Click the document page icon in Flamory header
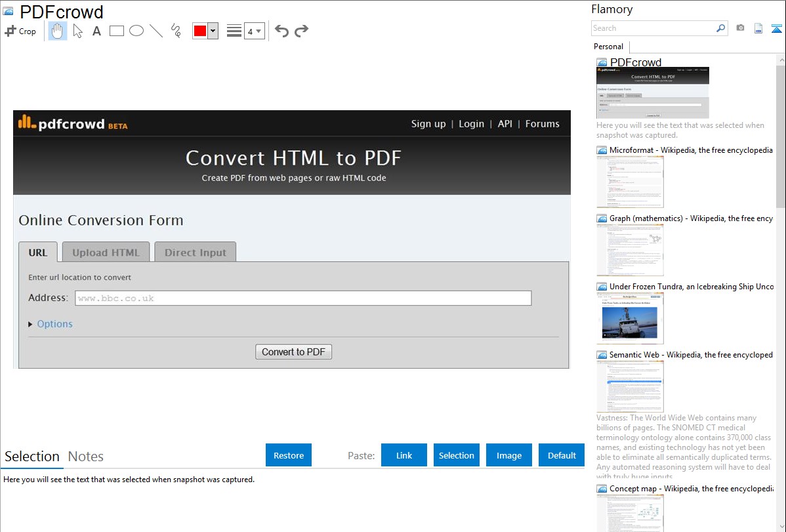The width and height of the screenshot is (786, 532). (x=758, y=28)
